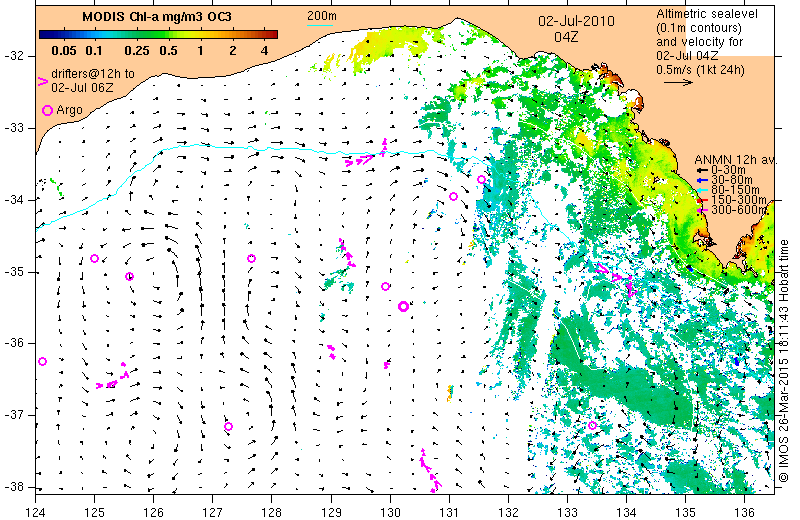
Task: Click the '0.5' color bar tick label
Action: point(168,51)
